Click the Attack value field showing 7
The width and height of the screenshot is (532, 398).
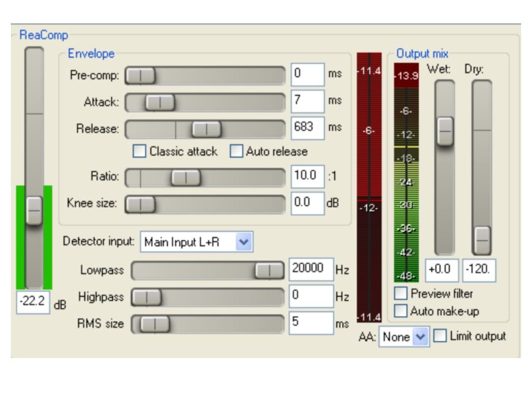[x=308, y=101]
